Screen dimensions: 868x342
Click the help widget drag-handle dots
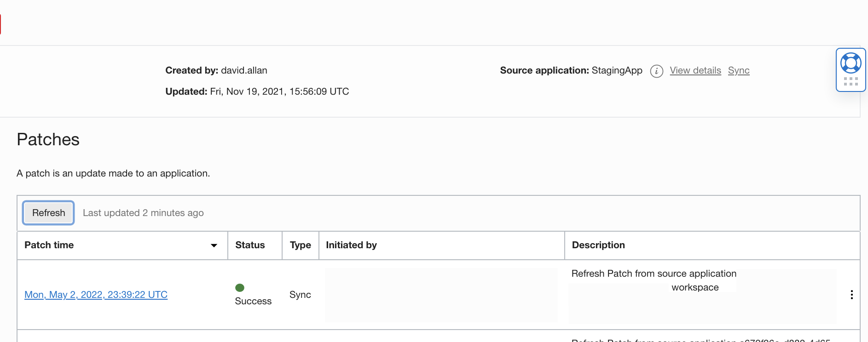click(851, 81)
